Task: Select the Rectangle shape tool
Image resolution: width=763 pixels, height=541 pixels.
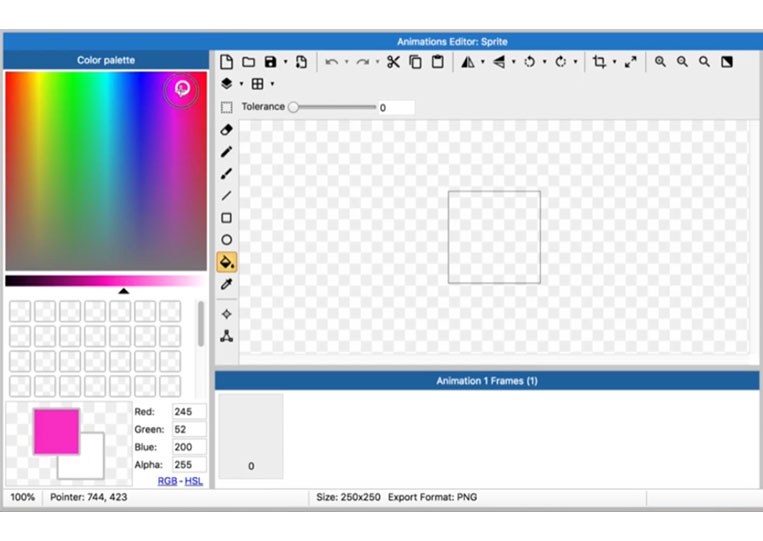Action: point(226,217)
